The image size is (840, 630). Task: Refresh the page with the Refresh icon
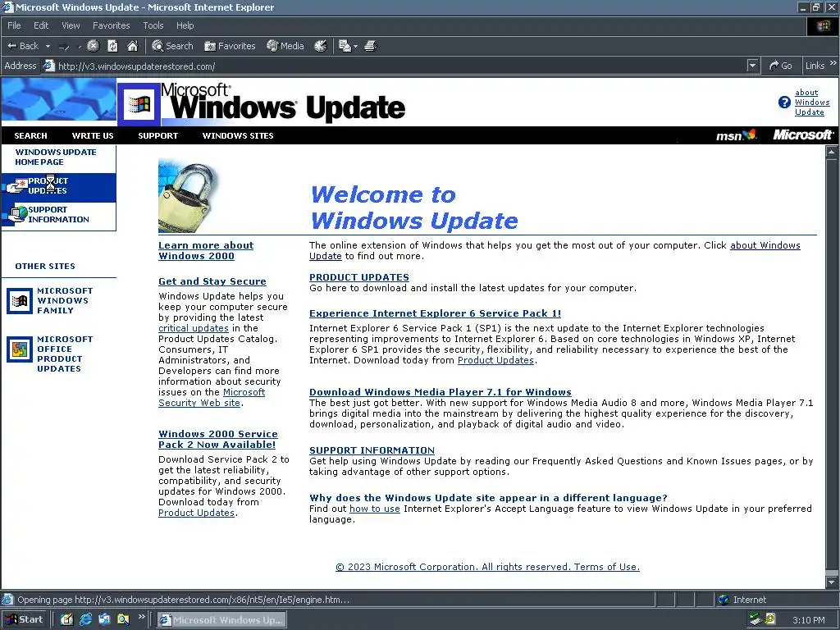point(112,46)
